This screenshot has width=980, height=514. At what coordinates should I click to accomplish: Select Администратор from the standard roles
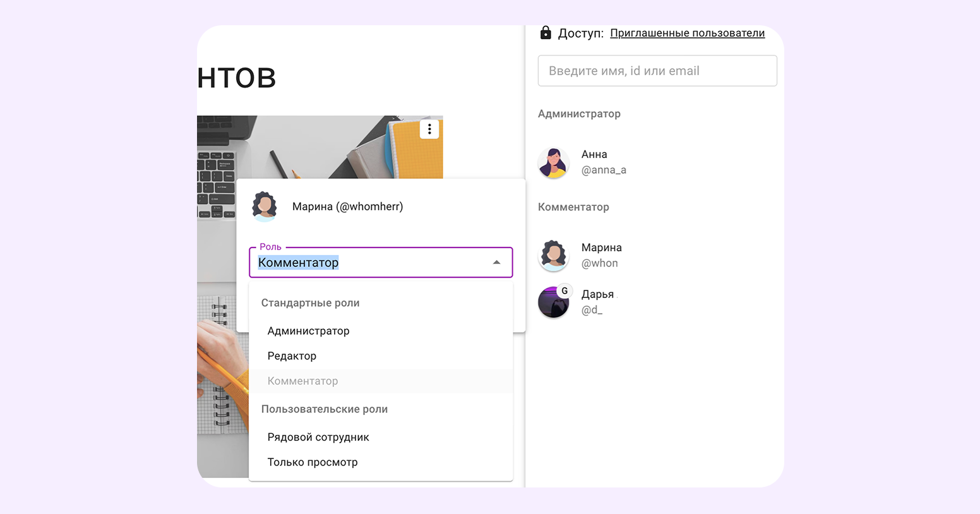pyautogui.click(x=308, y=331)
